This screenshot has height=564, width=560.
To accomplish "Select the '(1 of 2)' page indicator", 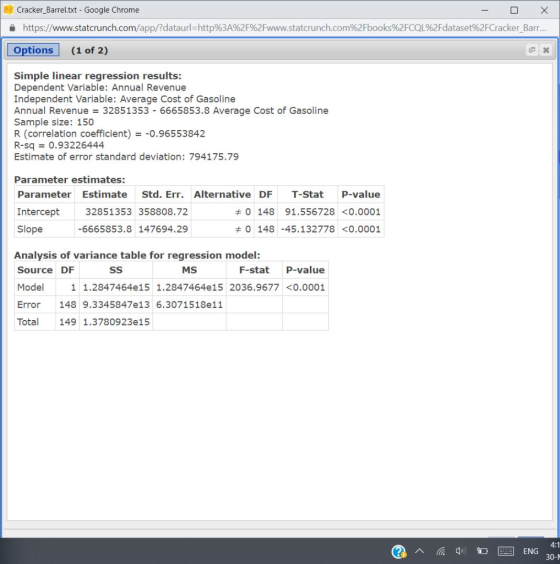I will 90,50.
